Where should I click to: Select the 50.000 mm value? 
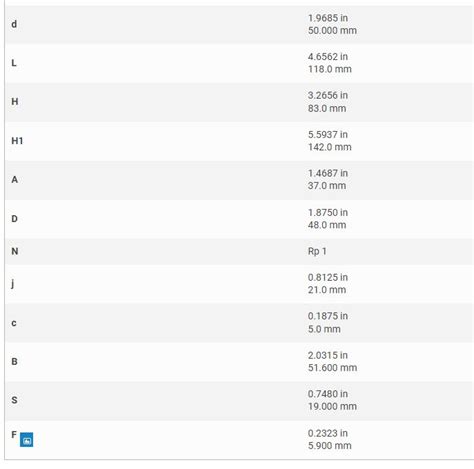tap(332, 30)
